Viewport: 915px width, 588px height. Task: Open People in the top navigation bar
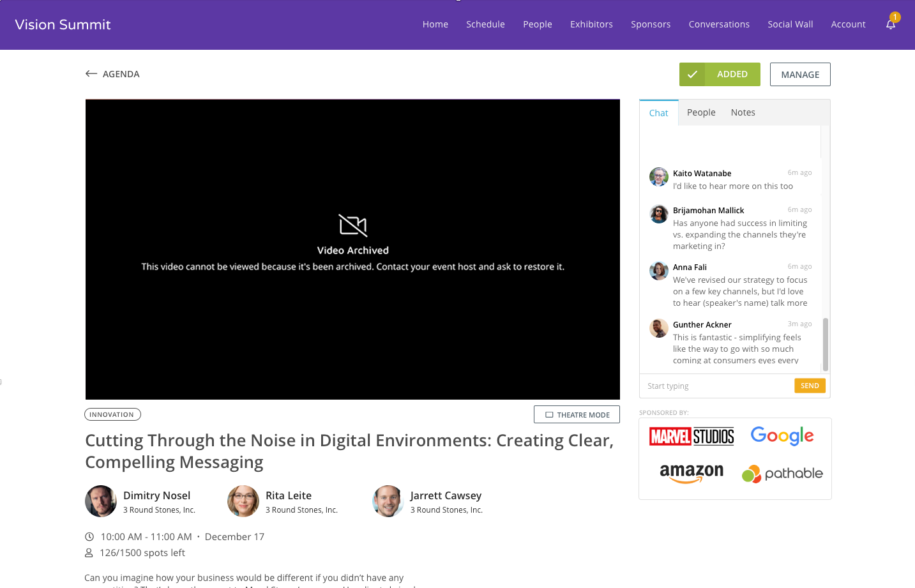(538, 24)
